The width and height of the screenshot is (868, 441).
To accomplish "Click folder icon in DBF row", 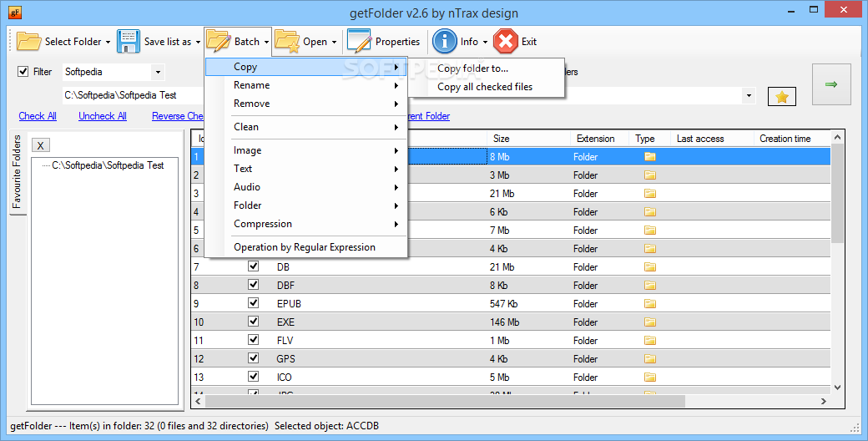I will pos(650,286).
